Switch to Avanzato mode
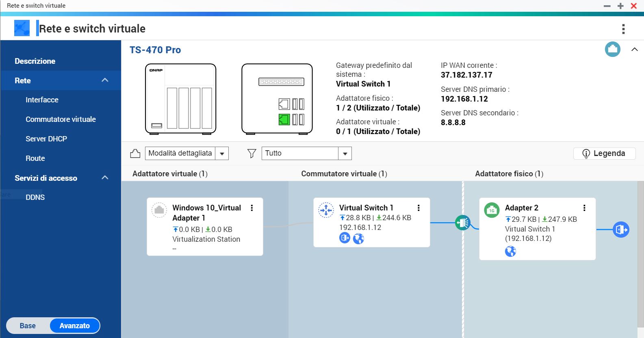Screen dimensions: 644x338 click(75, 326)
